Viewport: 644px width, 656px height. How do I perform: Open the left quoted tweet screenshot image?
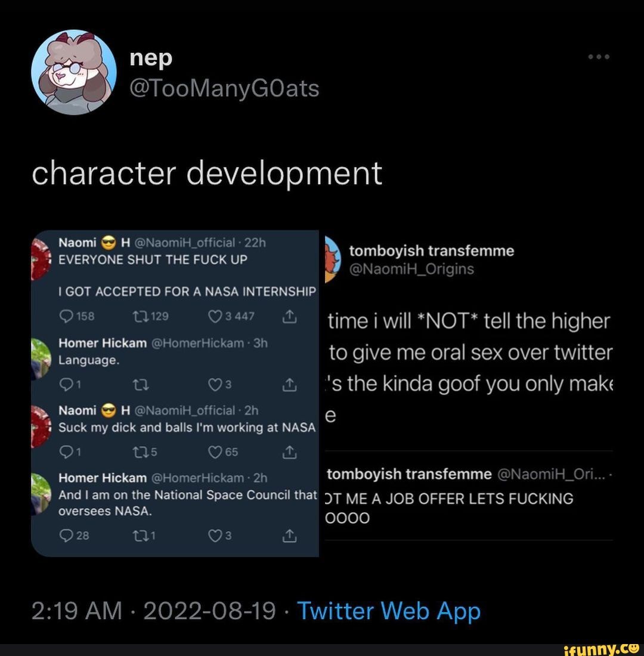175,393
